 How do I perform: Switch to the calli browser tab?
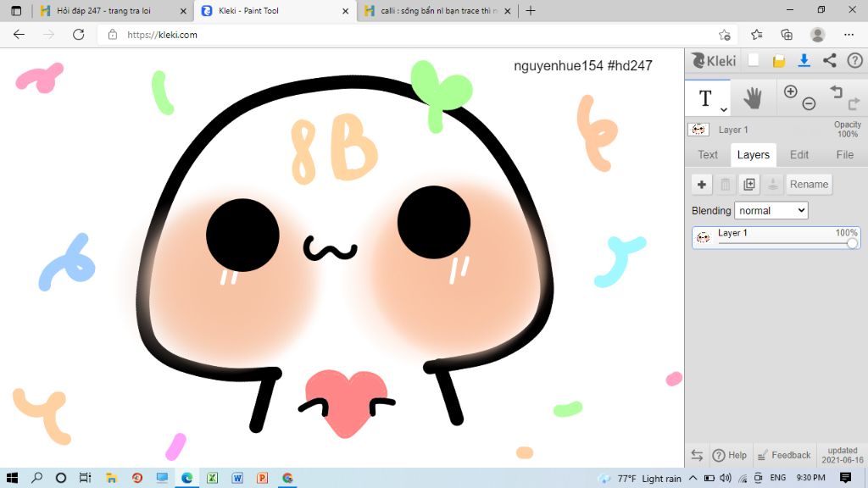pos(438,10)
